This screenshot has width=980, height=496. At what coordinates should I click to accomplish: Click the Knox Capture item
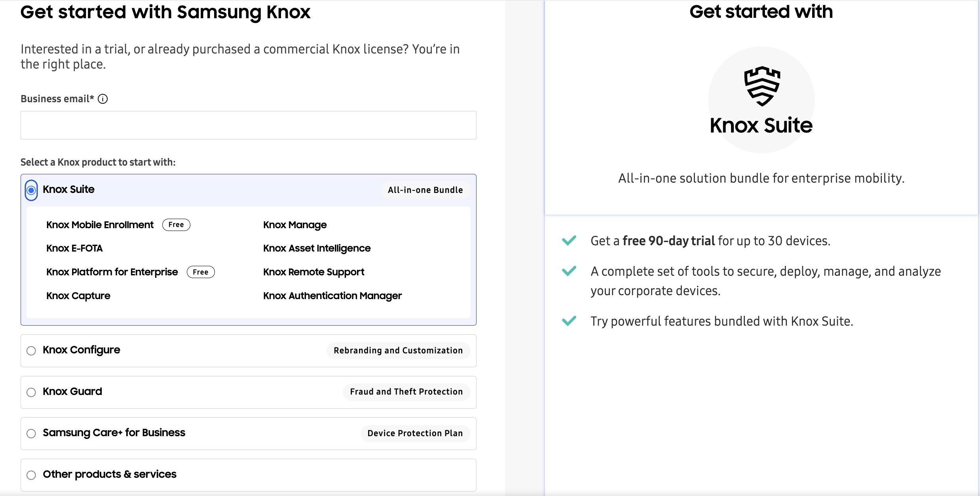(78, 296)
